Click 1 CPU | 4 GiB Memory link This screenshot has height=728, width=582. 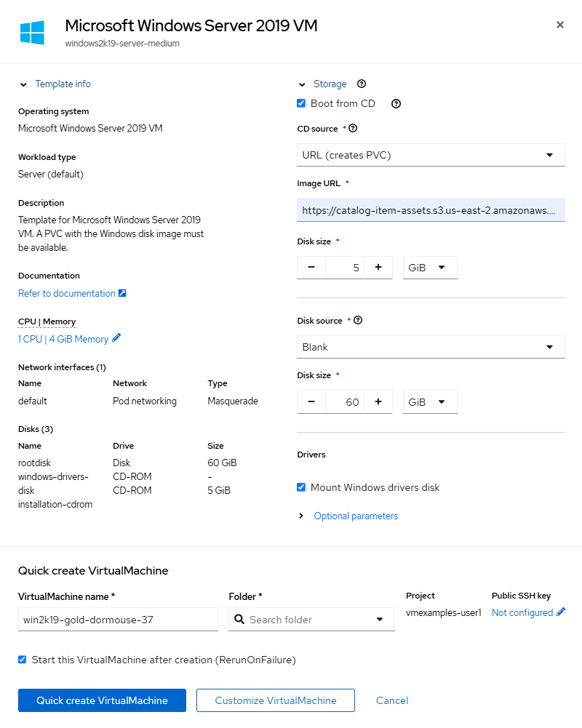tap(63, 339)
